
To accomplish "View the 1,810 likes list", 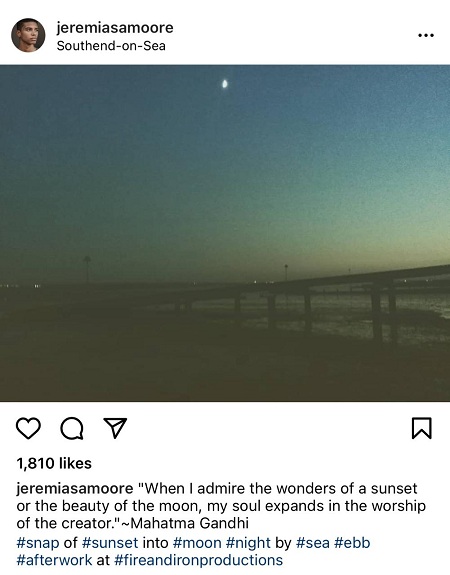I will [x=54, y=463].
